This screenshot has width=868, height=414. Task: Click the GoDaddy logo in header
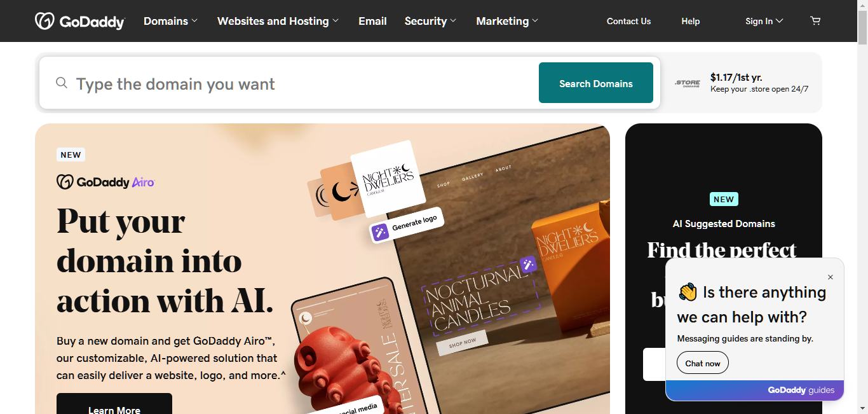[80, 21]
